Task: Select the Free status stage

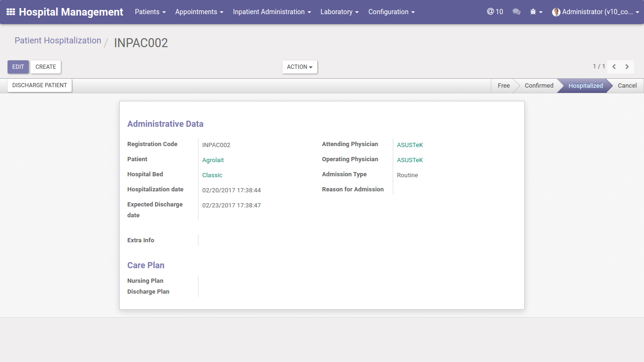Action: pos(504,86)
